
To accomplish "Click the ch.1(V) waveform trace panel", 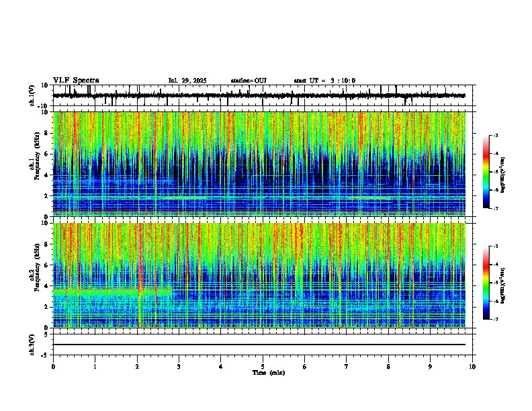I will (x=264, y=95).
